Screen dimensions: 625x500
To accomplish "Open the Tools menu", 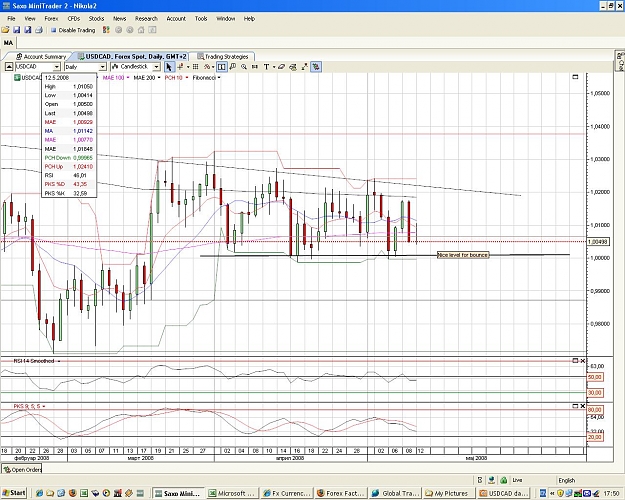I will click(201, 18).
